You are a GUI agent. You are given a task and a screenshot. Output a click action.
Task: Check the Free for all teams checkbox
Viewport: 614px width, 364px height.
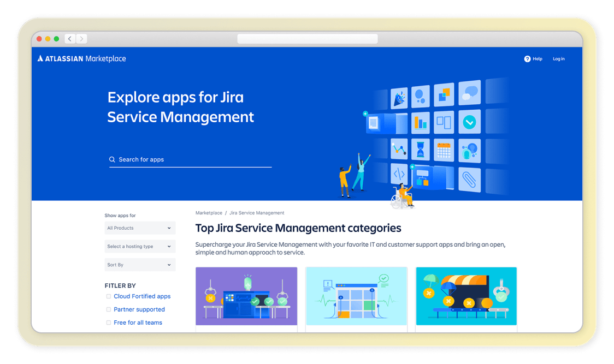(109, 323)
